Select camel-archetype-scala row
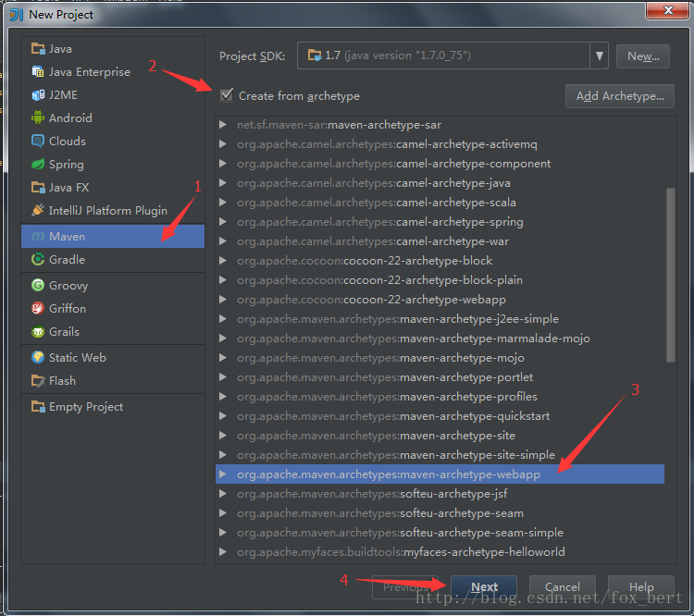This screenshot has width=694, height=616. (440, 203)
